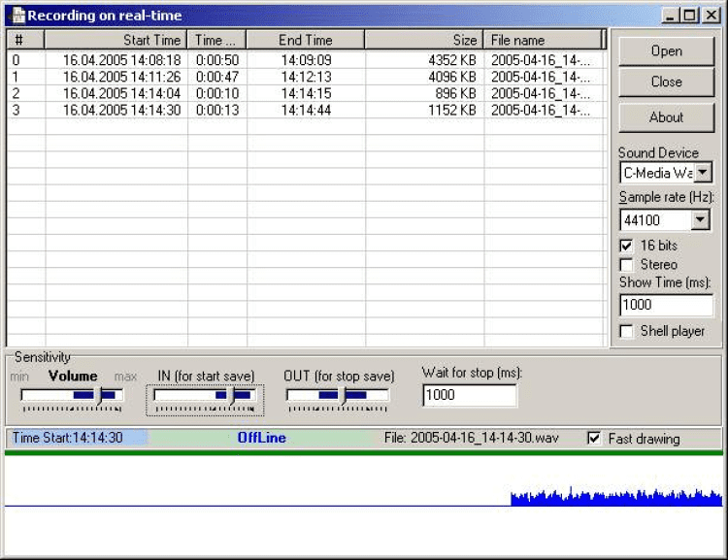728x560 pixels.
Task: Click size 896 KB
Action: 456,93
